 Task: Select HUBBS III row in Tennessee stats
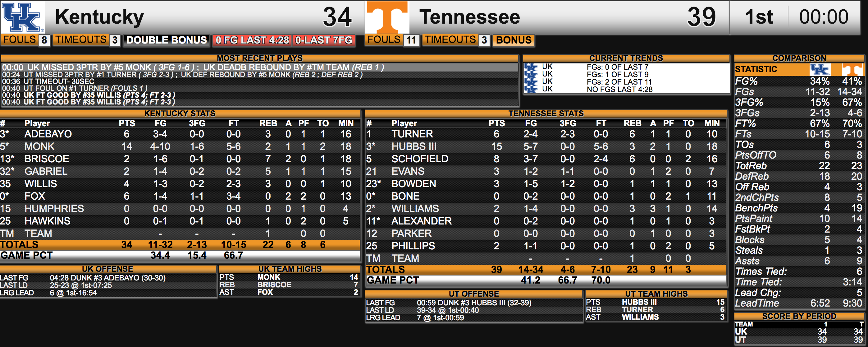pyautogui.click(x=546, y=146)
